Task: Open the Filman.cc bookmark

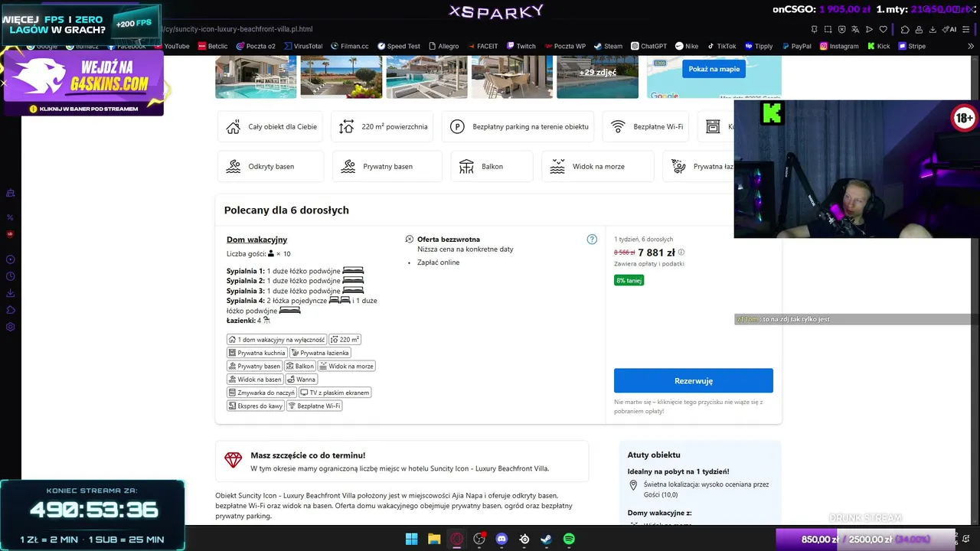Action: coord(350,46)
